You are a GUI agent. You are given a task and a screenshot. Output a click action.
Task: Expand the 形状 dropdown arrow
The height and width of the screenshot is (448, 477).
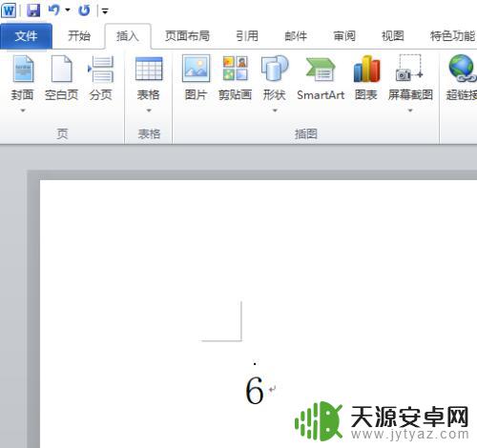[x=275, y=111]
